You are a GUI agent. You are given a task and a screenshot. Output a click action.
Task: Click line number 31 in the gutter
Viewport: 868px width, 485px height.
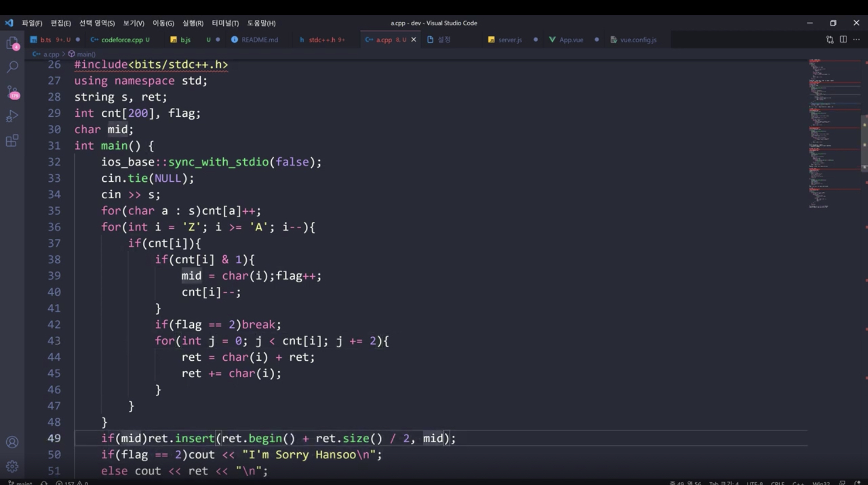pyautogui.click(x=54, y=146)
